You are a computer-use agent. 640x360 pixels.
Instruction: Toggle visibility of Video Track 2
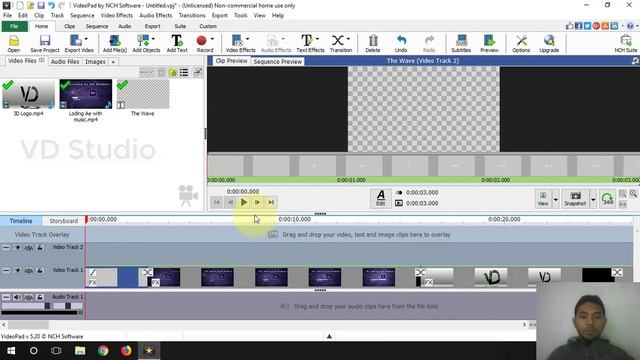click(17, 247)
